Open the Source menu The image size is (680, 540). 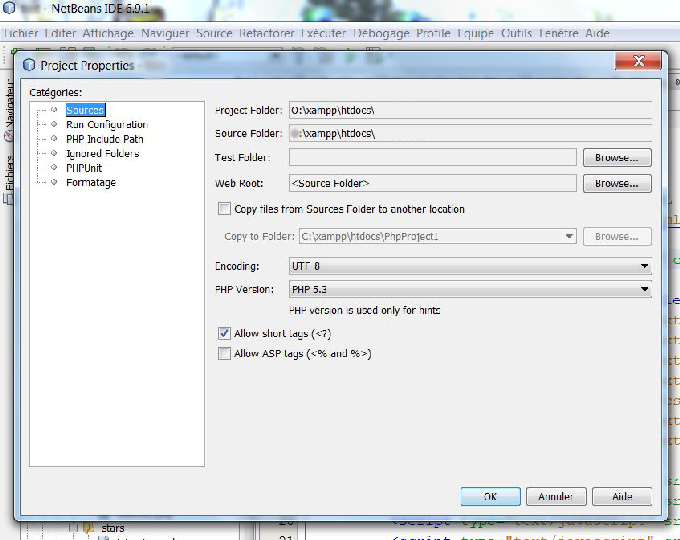(214, 33)
